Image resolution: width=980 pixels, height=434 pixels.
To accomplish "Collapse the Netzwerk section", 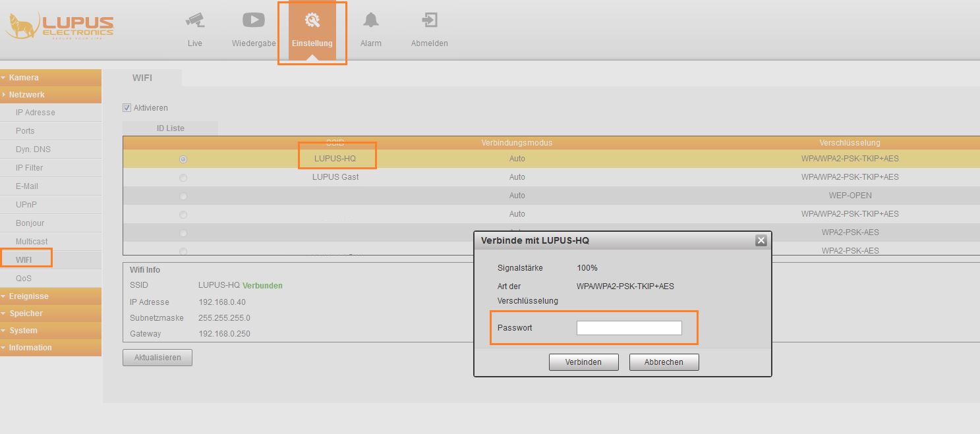I will tap(51, 95).
